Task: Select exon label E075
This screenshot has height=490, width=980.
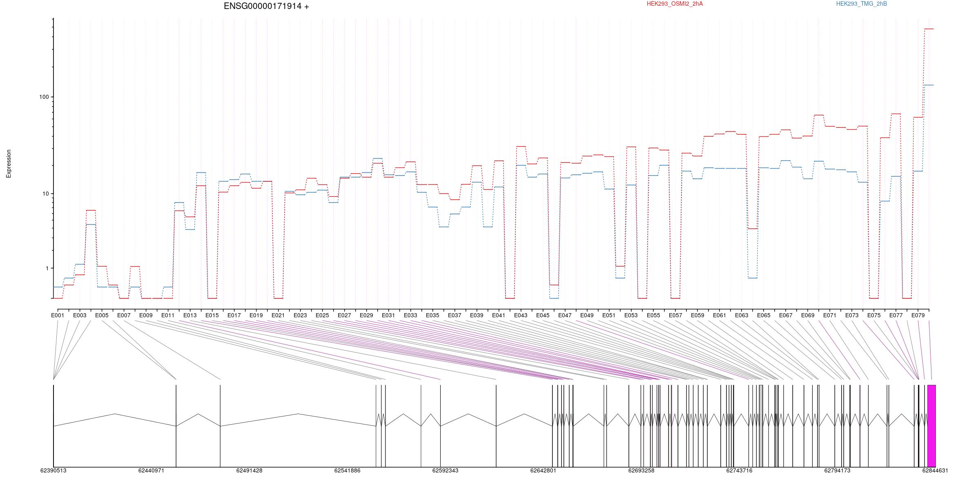Action: [874, 315]
